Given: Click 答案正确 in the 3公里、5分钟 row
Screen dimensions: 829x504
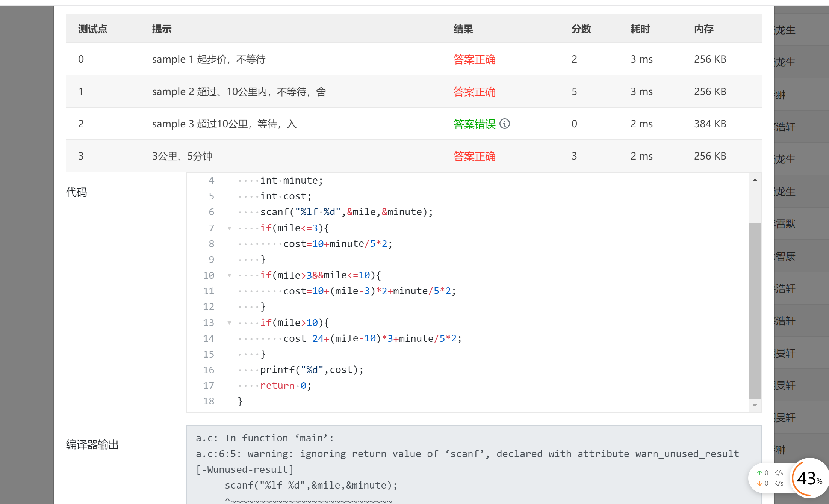Looking at the screenshot, I should (x=474, y=156).
